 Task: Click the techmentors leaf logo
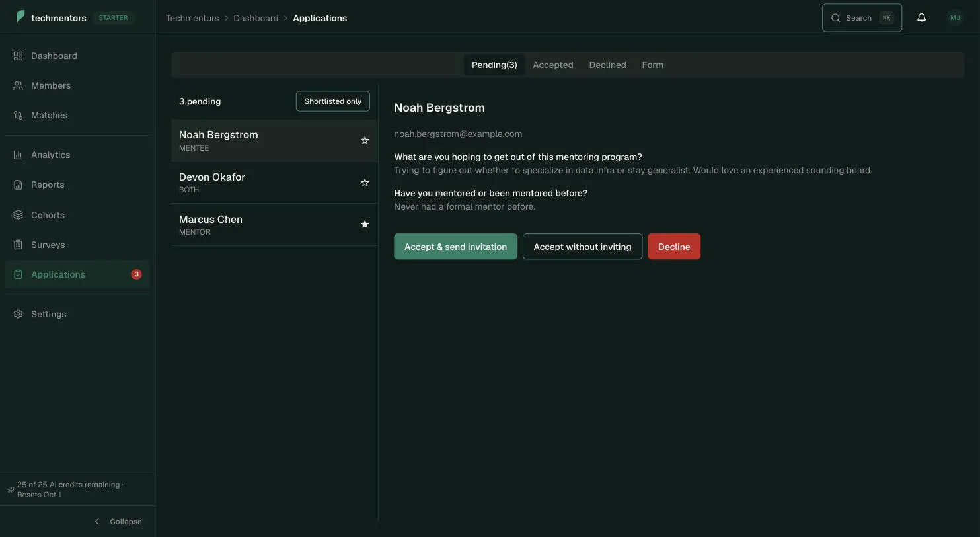(20, 17)
